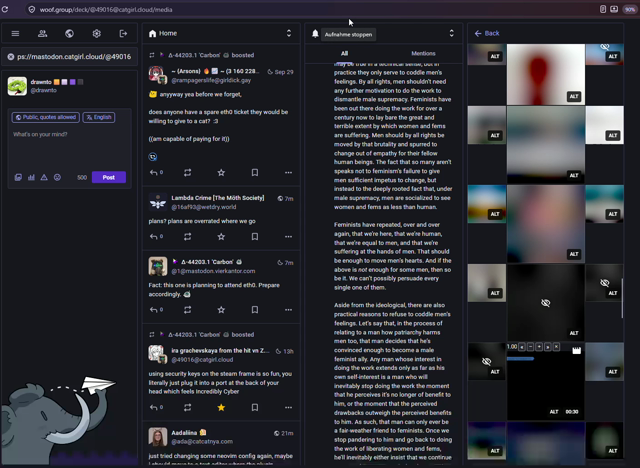The width and height of the screenshot is (640, 468).
Task: Open the red figure media thumbnail
Action: click(546, 74)
